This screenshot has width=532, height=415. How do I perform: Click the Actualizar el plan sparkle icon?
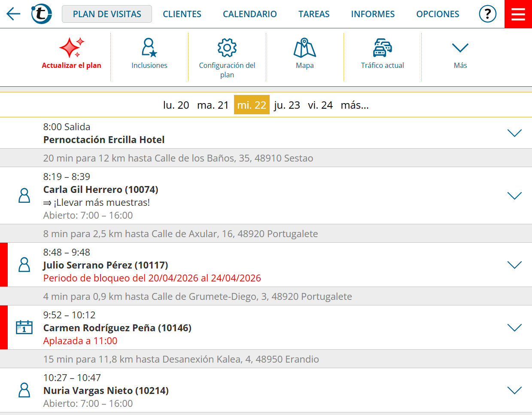[x=71, y=48]
